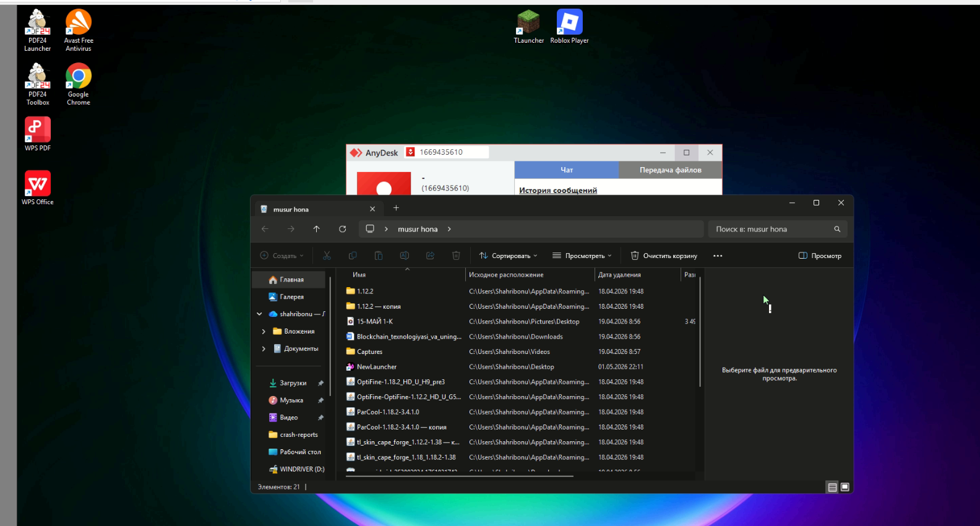Click the file list horizontal scrollbar
Image resolution: width=980 pixels, height=526 pixels.
460,476
